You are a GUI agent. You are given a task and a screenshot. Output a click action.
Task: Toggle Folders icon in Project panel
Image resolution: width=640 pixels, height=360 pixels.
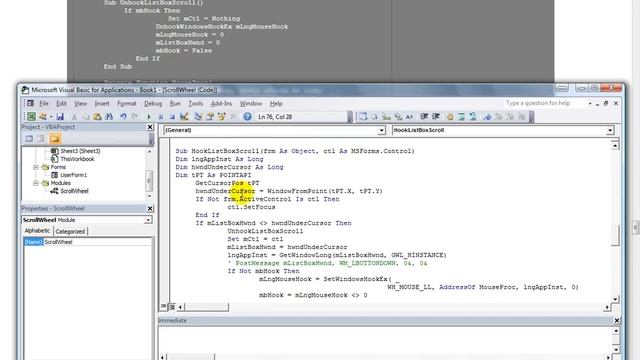click(x=55, y=139)
